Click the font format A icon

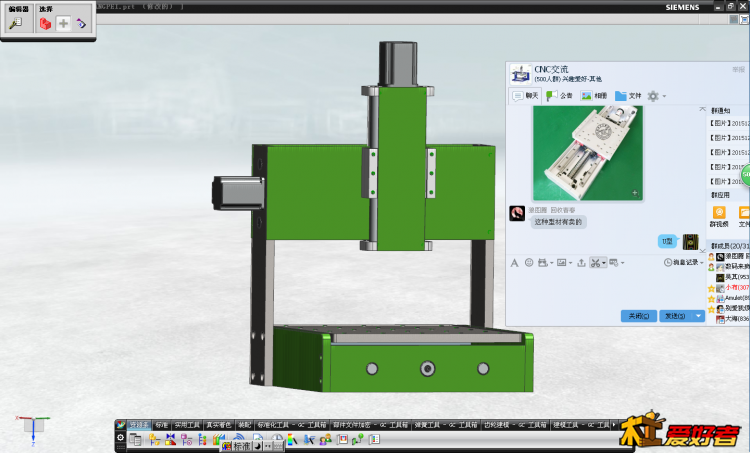click(514, 262)
